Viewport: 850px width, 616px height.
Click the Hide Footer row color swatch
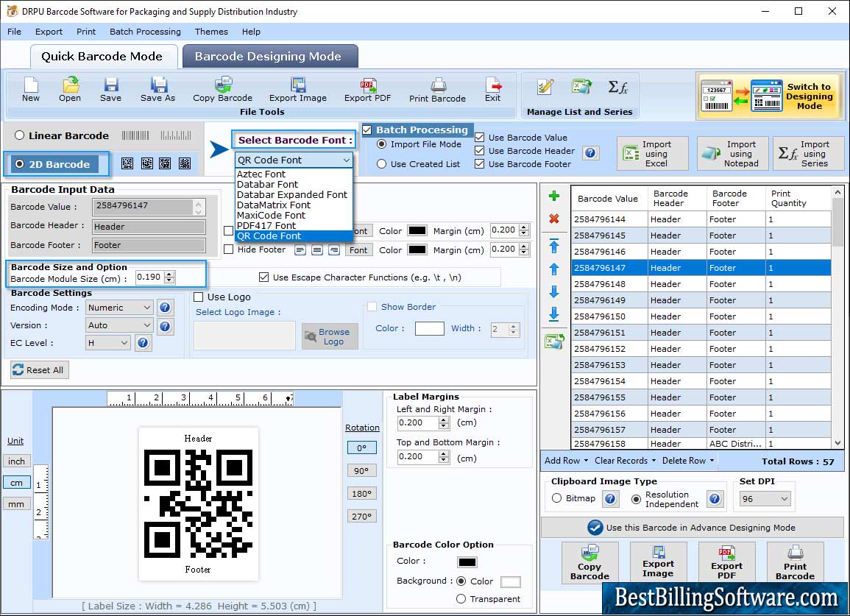[x=417, y=250]
